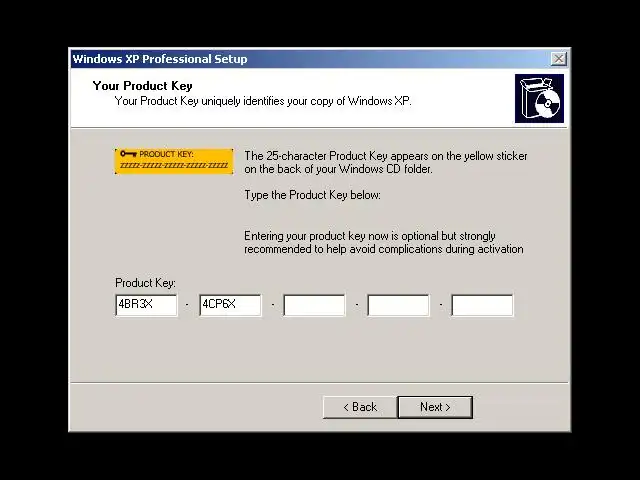Select the second product key field containing 4CP6X

[x=230, y=305]
